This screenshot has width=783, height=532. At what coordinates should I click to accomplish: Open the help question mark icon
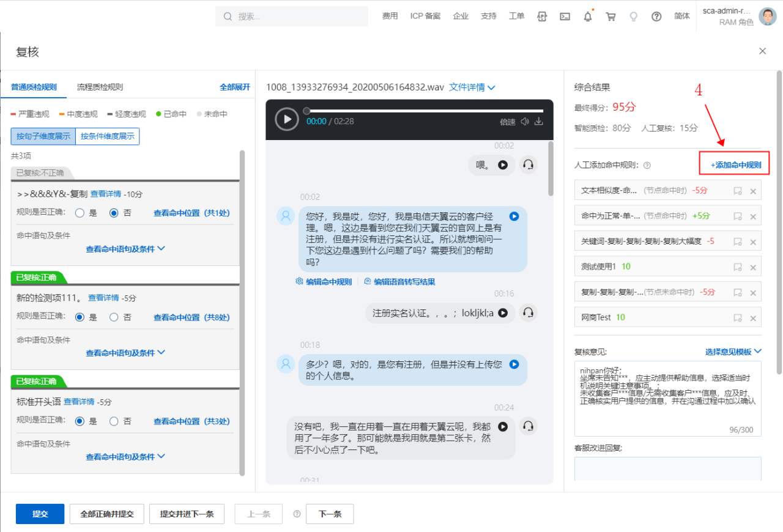tap(656, 17)
